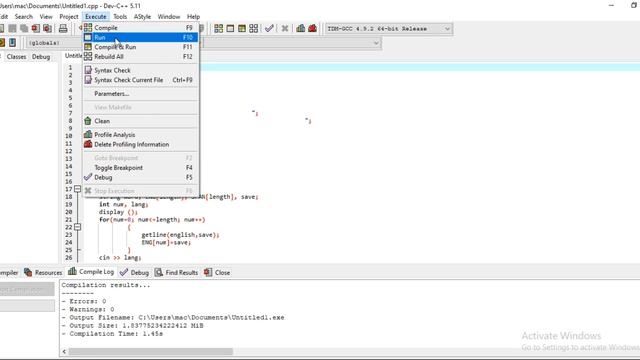This screenshot has height=360, width=640.
Task: Open the Tools menu
Action: click(x=120, y=16)
